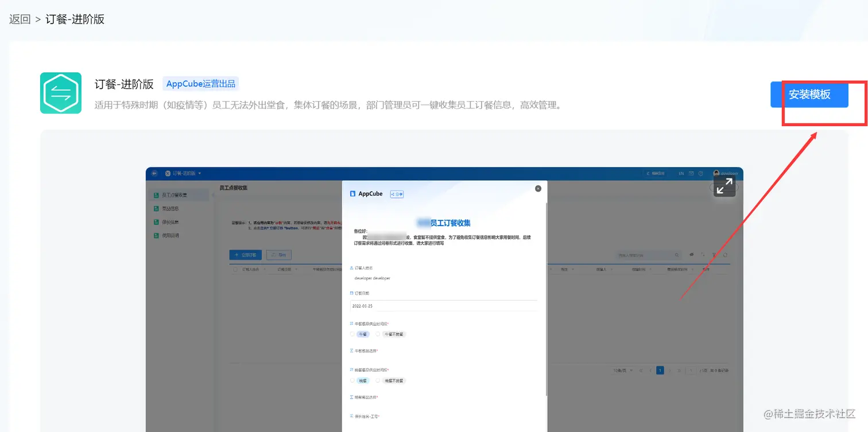Image resolution: width=868 pixels, height=432 pixels.
Task: Click the blue 立即订餐 button in preview
Action: (246, 255)
